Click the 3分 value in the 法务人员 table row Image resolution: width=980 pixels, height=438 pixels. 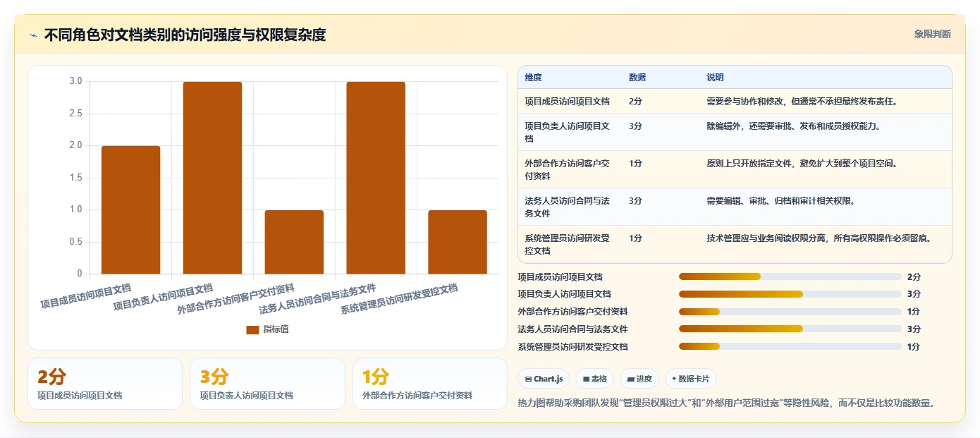click(x=635, y=201)
